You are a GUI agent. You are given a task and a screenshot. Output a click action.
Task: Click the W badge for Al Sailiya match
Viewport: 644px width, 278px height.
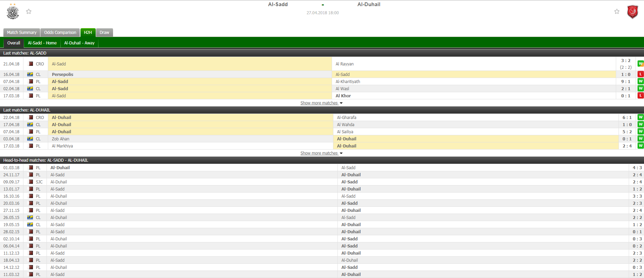point(641,132)
